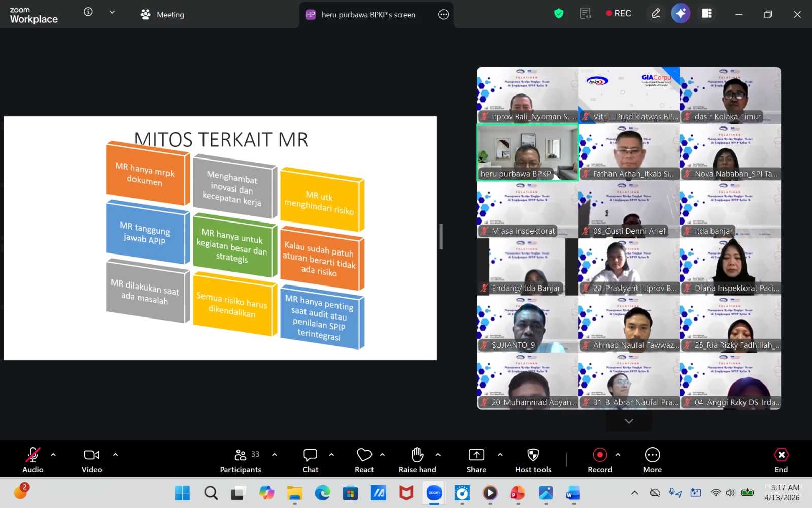Expand Participants options arrow
The image size is (812, 508).
(275, 455)
